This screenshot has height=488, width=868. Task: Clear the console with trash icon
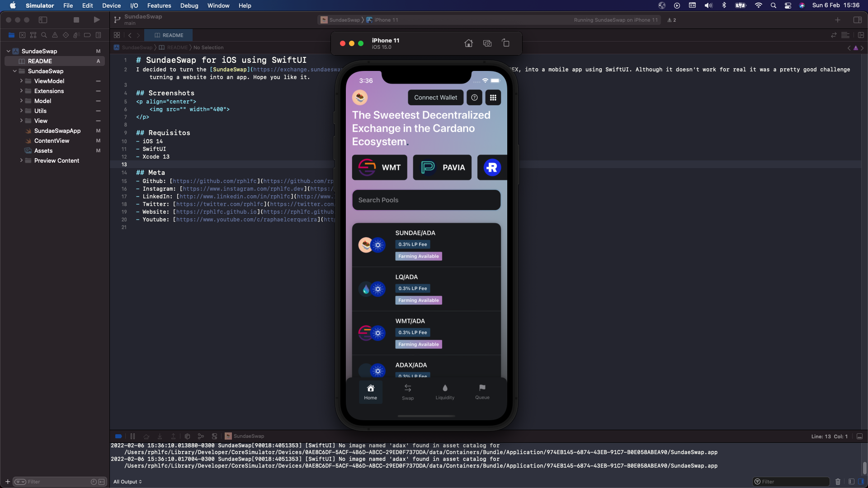pyautogui.click(x=838, y=482)
